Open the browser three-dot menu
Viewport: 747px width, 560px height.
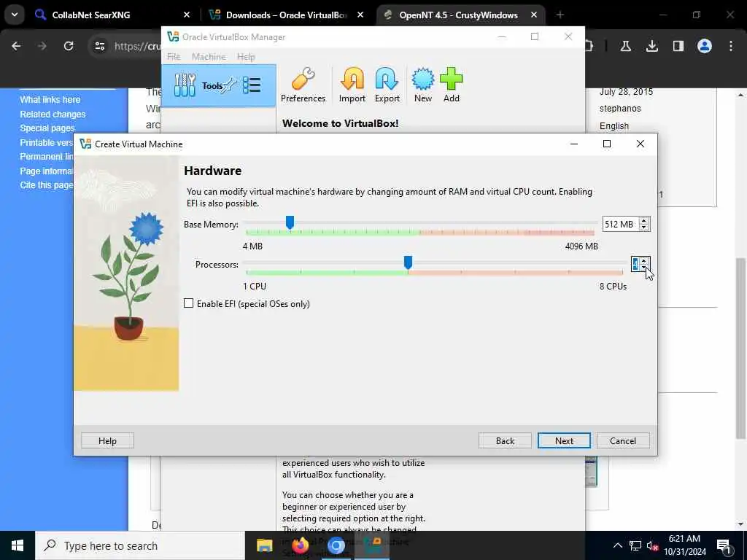coord(731,46)
